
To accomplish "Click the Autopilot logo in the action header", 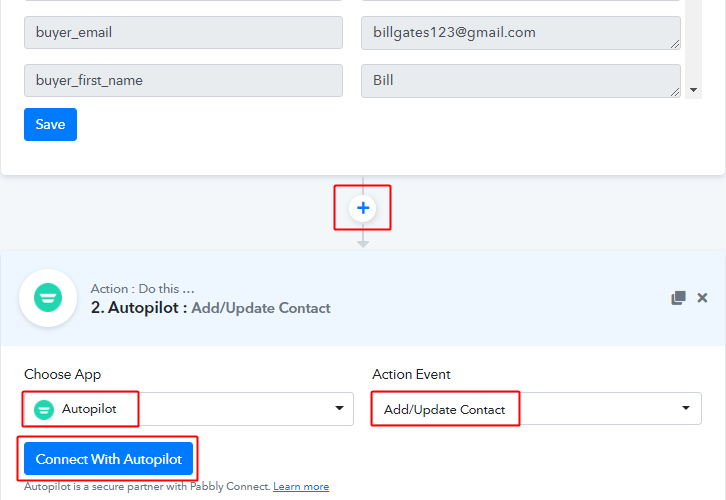I will 48,298.
